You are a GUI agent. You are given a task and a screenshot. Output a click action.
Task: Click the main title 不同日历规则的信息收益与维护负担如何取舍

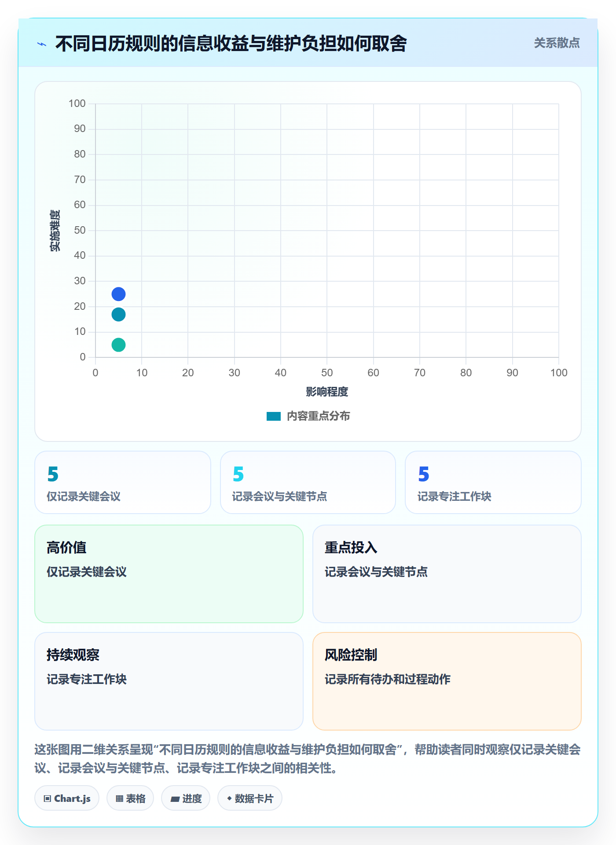pos(231,44)
